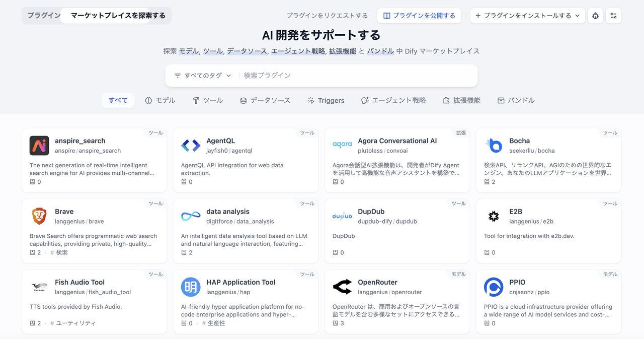Image resolution: width=644 pixels, height=339 pixels.
Task: Click the Bocha plugin logo
Action: tap(494, 146)
